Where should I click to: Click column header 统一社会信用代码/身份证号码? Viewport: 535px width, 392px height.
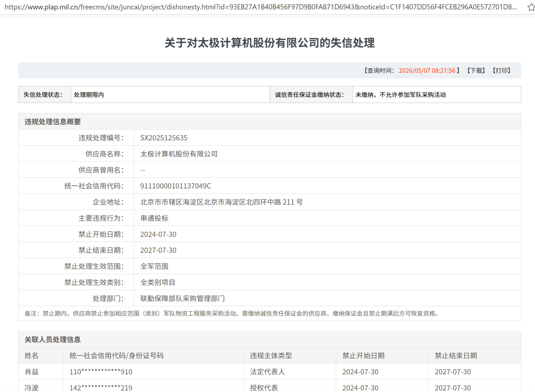(x=116, y=356)
